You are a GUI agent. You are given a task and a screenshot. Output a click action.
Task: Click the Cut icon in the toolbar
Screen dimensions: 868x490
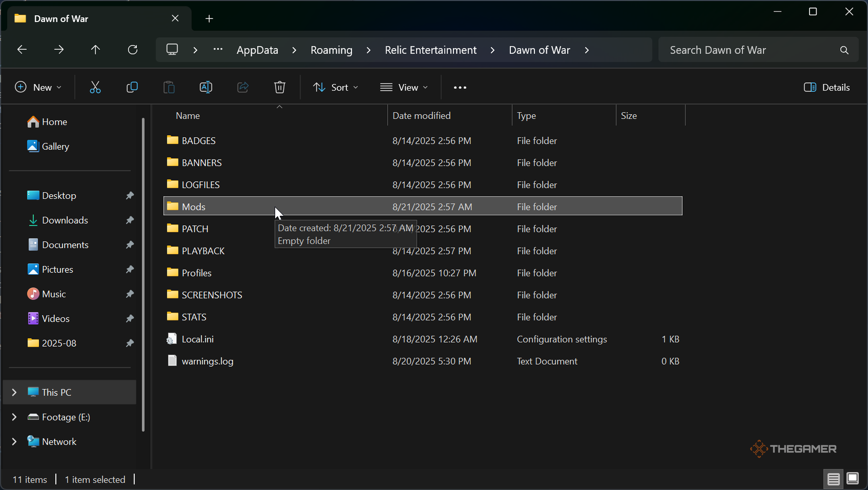coord(95,87)
